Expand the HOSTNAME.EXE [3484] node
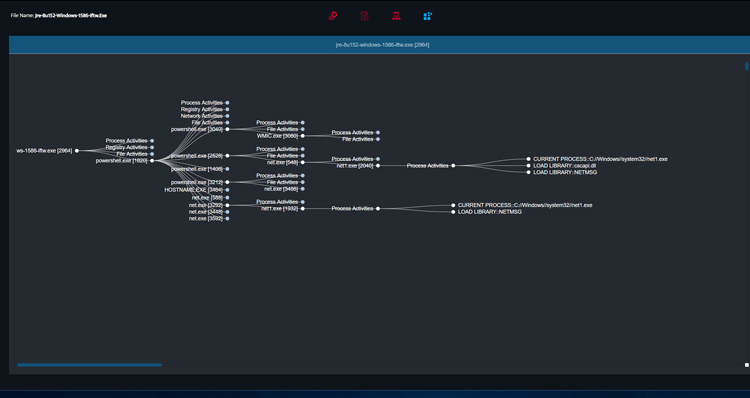This screenshot has width=750, height=398. click(227, 190)
